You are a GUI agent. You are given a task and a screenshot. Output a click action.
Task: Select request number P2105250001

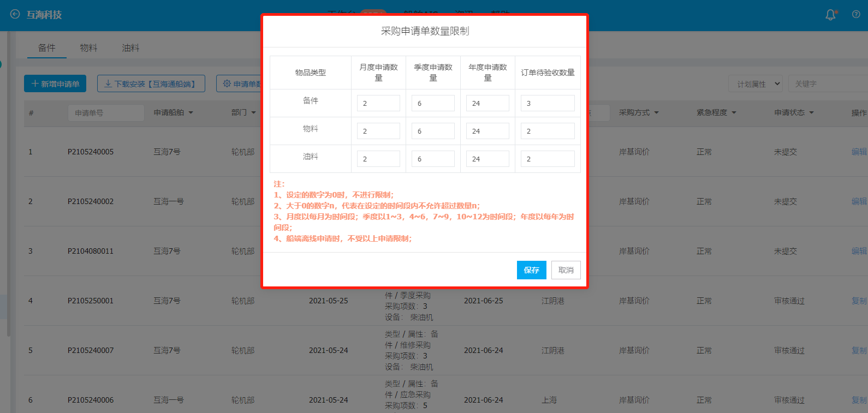(x=91, y=301)
